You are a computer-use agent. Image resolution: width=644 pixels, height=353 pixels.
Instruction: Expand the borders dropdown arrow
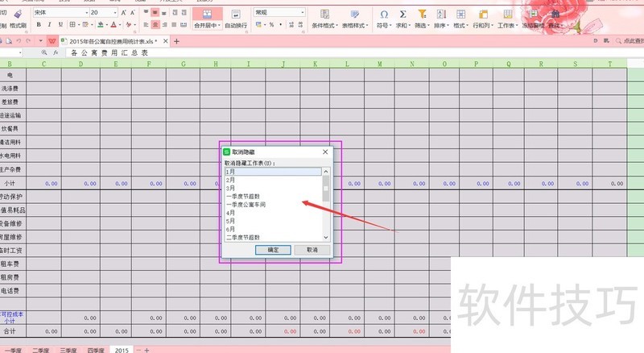79,25
